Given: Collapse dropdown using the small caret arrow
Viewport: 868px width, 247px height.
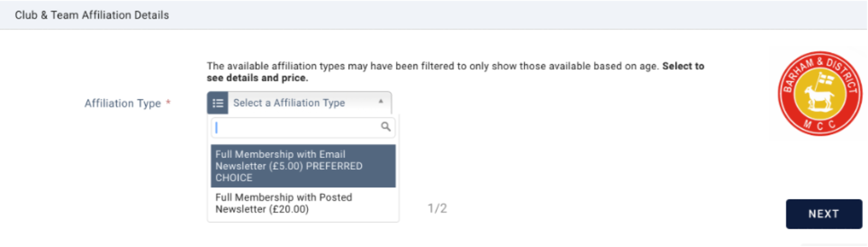Looking at the screenshot, I should point(381,101).
